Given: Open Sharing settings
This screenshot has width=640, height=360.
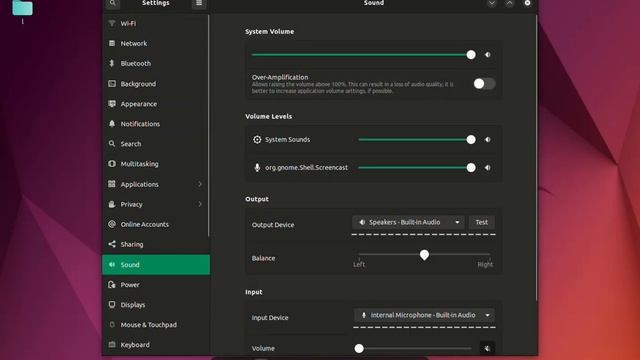Looking at the screenshot, I should (x=156, y=244).
